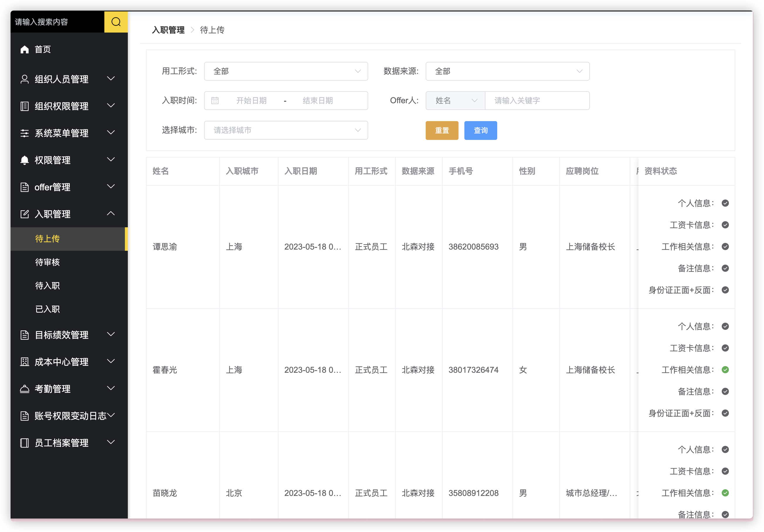Viewport: 764px width, 532px height.
Task: Click the building icon for 成本中心管理
Action: pyautogui.click(x=25, y=362)
